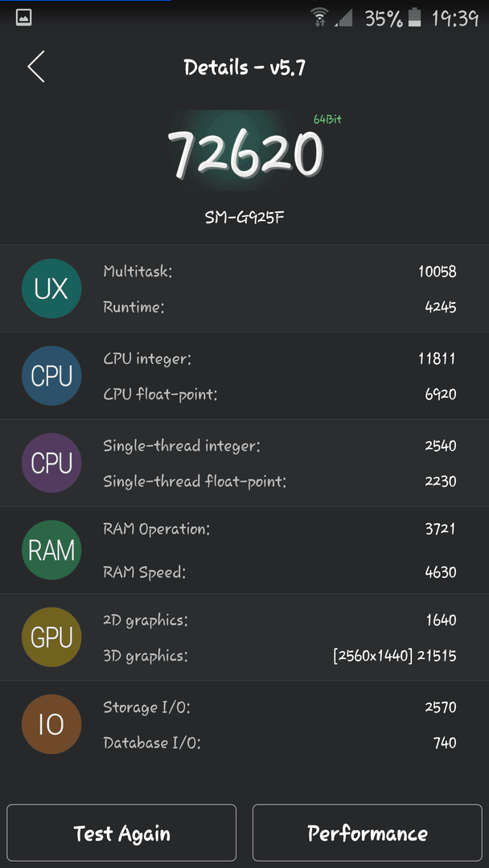This screenshot has height=868, width=489.
Task: Select the brown IO icon
Action: [51, 724]
